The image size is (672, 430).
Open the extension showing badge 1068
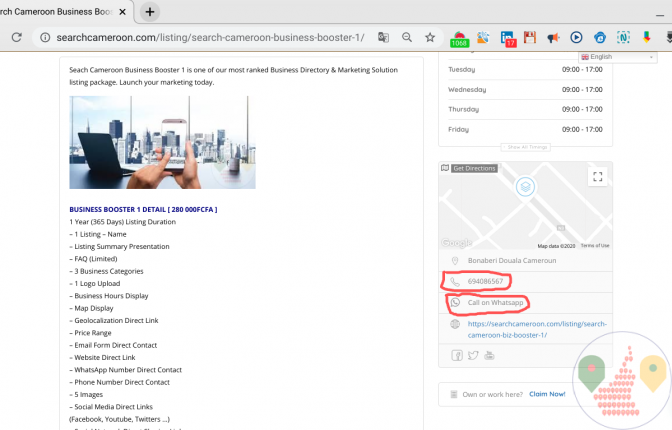pyautogui.click(x=459, y=39)
